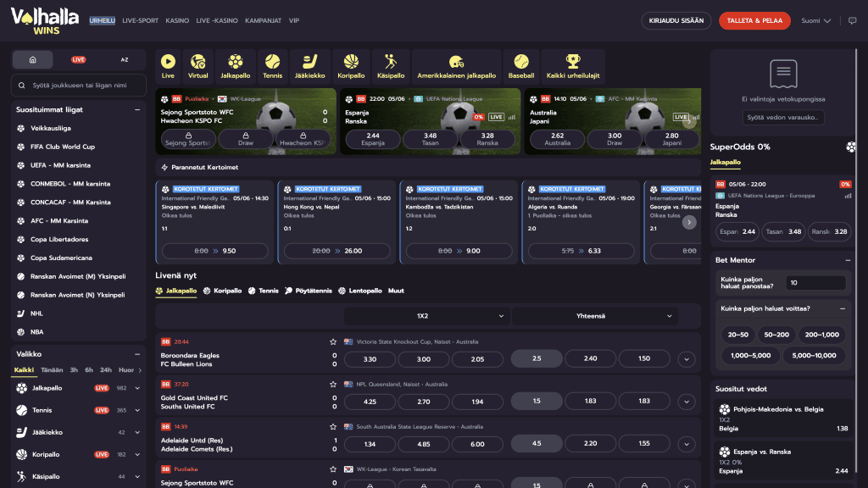Viewport: 868px width, 488px height.
Task: Open LIVE-SPORT menu item
Action: click(x=140, y=20)
